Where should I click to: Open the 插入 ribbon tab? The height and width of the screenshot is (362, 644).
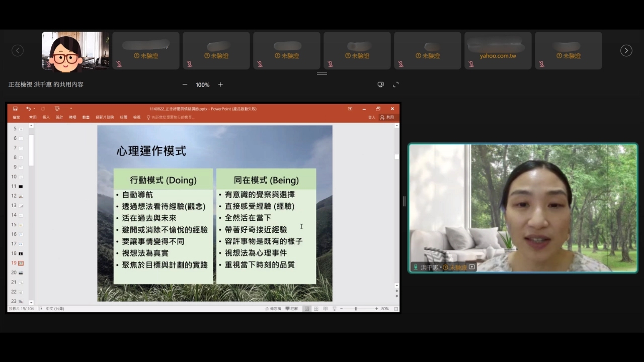pos(46,117)
